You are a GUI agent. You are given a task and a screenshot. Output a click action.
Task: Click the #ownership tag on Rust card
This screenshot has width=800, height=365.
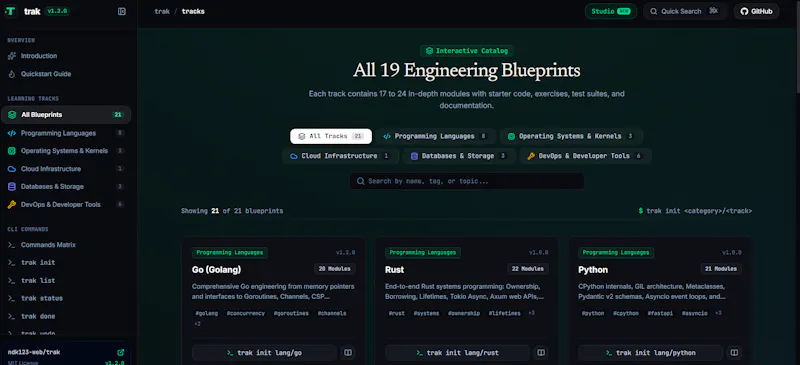coord(464,313)
